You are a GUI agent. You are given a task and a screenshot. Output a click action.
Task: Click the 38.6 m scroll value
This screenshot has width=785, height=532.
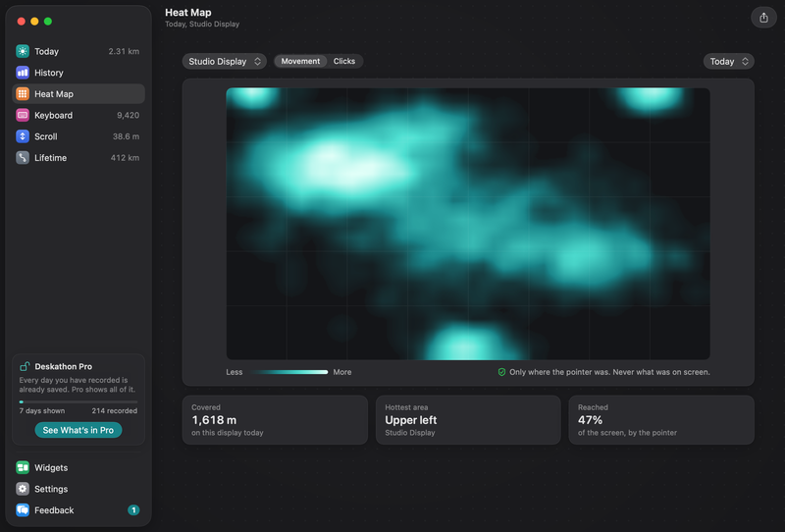[x=127, y=136]
